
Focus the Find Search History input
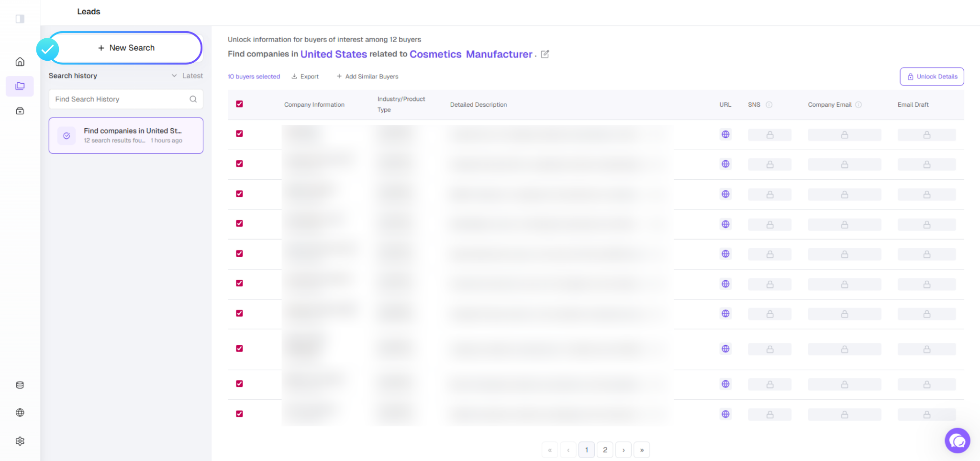pyautogui.click(x=126, y=99)
